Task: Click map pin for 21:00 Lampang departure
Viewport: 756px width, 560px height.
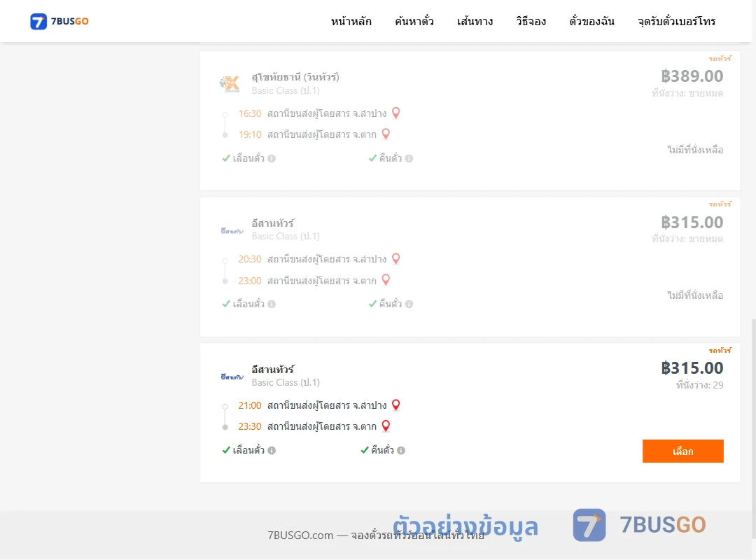Action: point(395,405)
